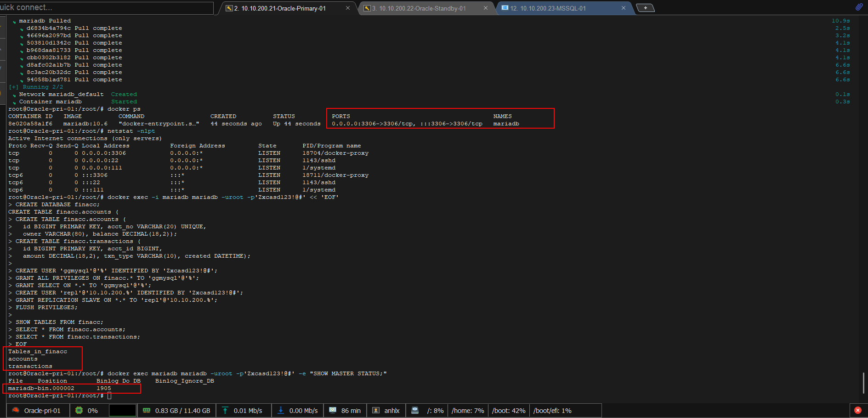
Task: Click the red hat OS icon in status bar
Action: tap(16, 410)
